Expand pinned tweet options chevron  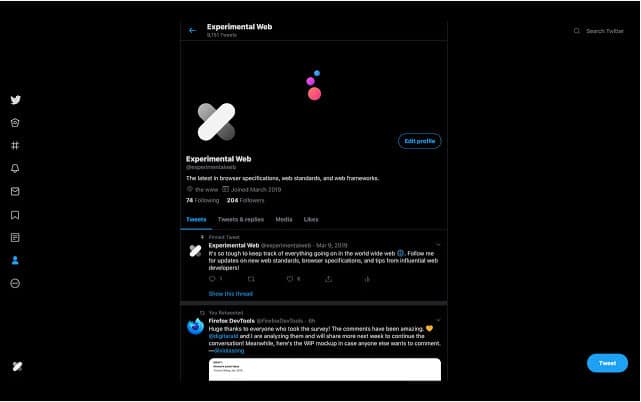438,245
